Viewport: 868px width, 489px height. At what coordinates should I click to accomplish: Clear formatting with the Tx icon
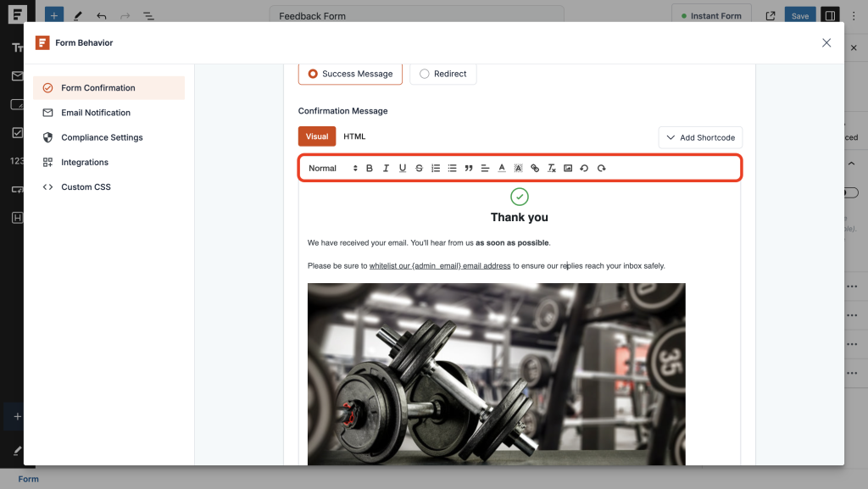coord(552,168)
